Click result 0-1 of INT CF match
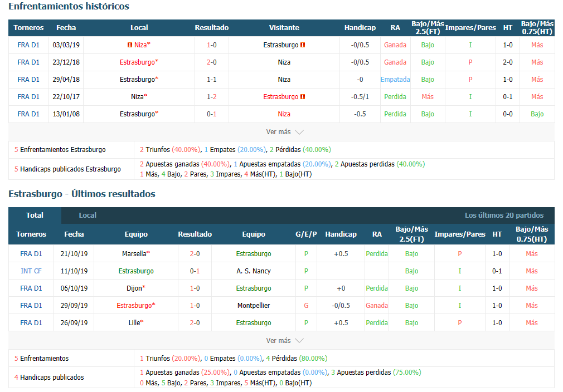Screen dimensions: 563x392 pos(195,271)
